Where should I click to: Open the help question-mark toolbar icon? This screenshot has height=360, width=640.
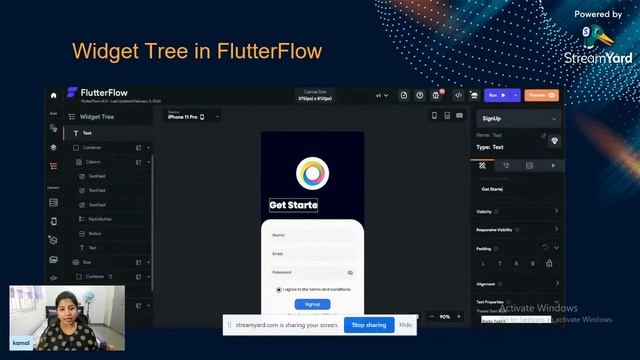click(420, 95)
